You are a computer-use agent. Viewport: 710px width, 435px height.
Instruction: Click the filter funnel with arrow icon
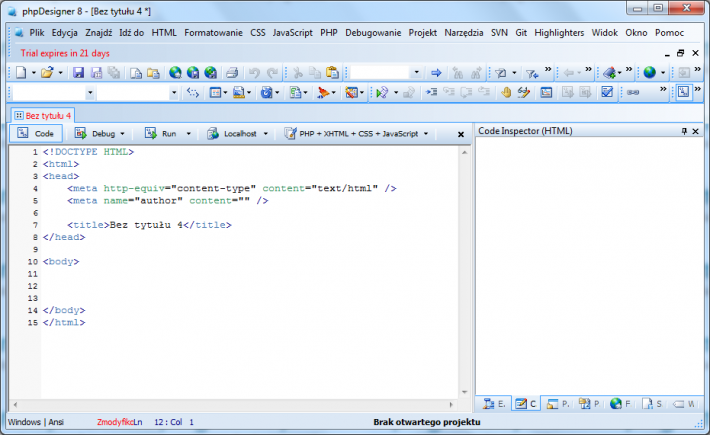pos(532,73)
